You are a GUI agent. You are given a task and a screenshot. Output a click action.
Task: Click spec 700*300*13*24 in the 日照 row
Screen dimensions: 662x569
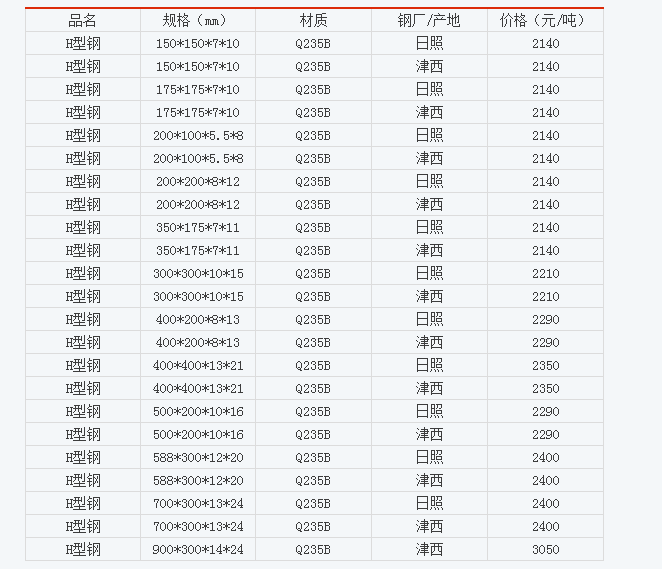[198, 504]
